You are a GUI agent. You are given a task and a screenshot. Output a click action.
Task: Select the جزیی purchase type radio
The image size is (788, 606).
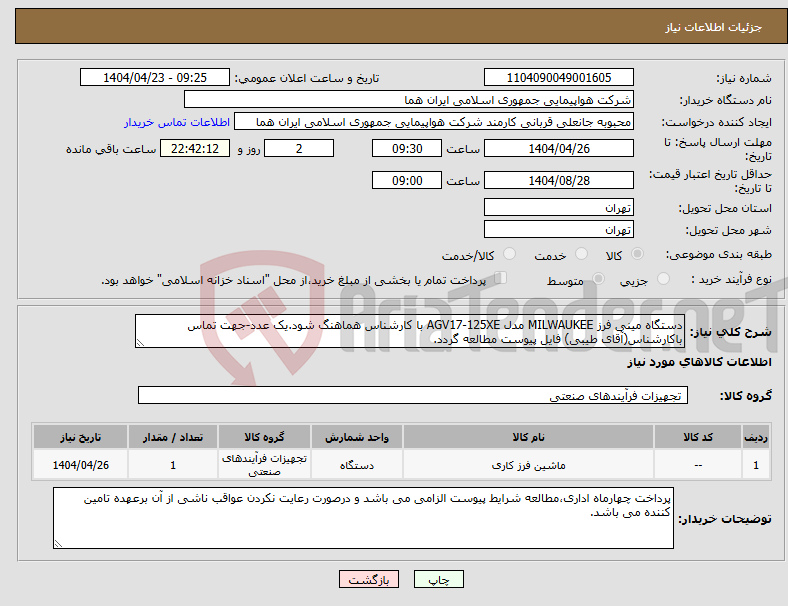click(663, 278)
